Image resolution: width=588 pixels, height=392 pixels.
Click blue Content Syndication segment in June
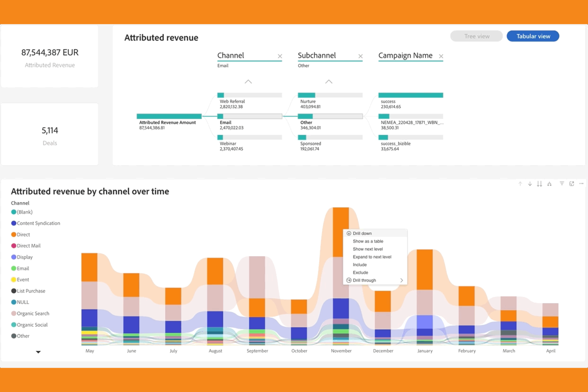point(131,324)
